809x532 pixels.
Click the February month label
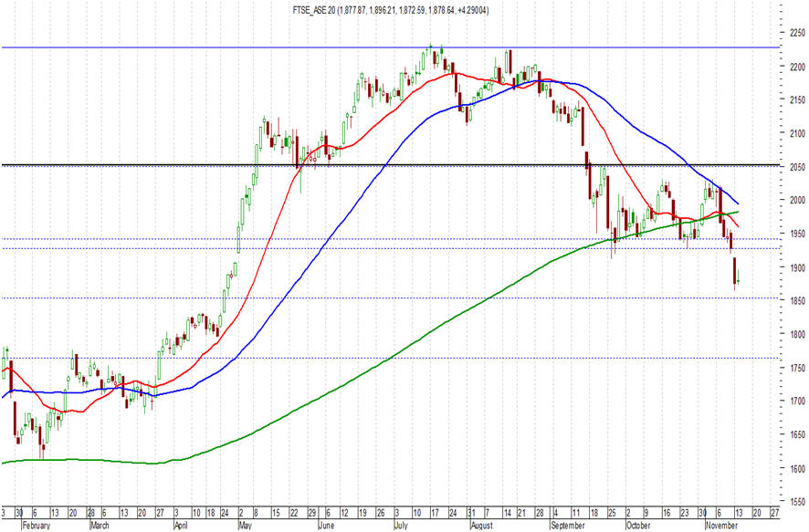tap(37, 526)
